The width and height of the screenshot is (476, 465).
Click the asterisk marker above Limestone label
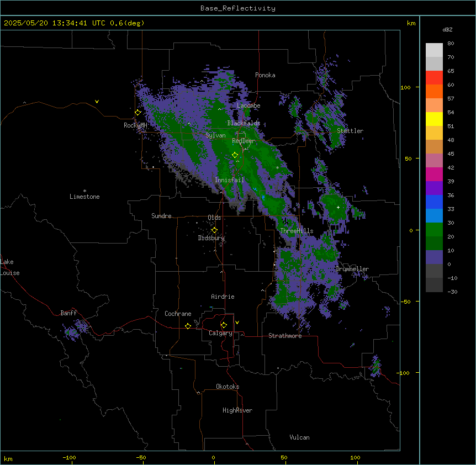pos(84,191)
